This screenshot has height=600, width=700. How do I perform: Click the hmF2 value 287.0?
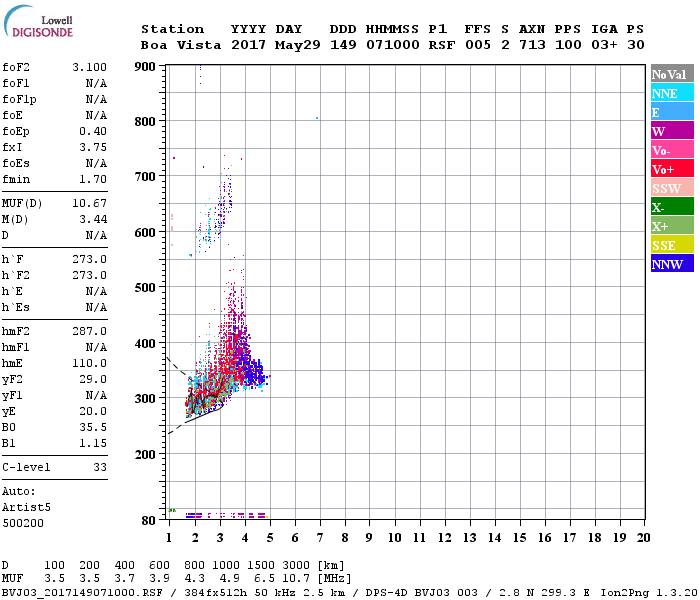point(89,331)
